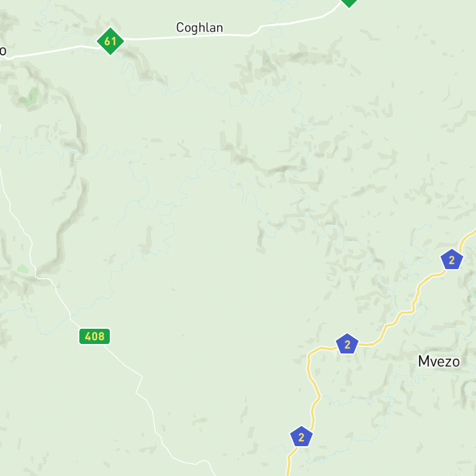Click the blue route 2 pentagon west of Mvezo
The image size is (476, 476).
click(x=347, y=343)
